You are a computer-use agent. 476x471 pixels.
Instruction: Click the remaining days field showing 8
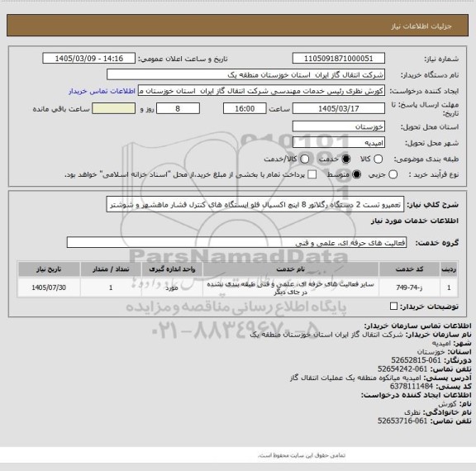[178, 108]
